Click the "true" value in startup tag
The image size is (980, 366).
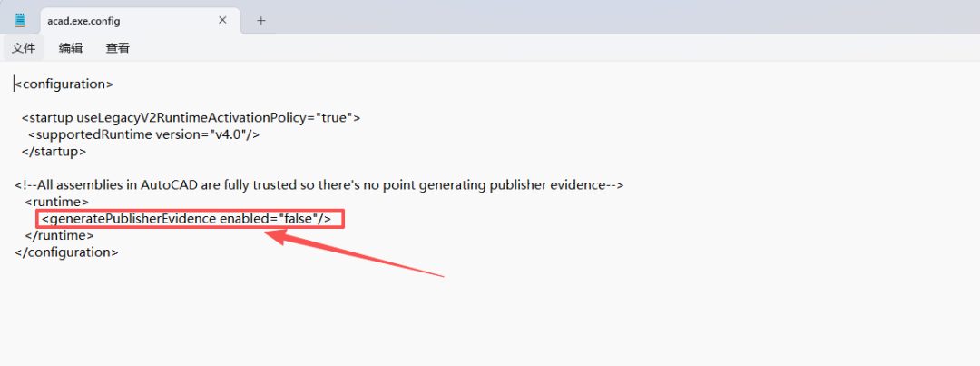click(336, 117)
